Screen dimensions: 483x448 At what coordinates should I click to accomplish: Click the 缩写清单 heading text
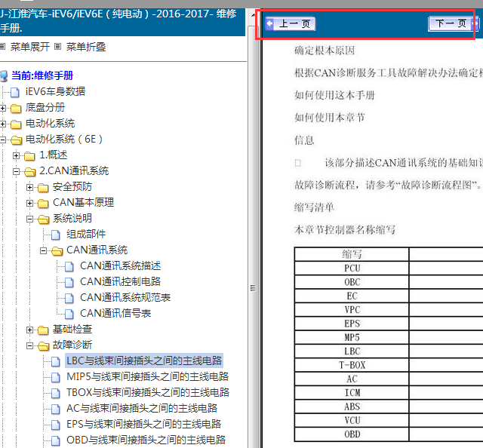tap(314, 207)
